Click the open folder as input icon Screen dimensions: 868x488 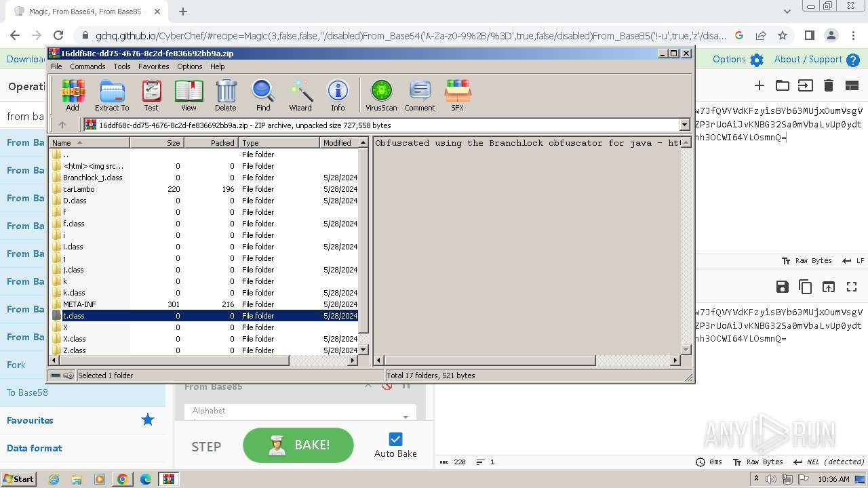pos(783,85)
